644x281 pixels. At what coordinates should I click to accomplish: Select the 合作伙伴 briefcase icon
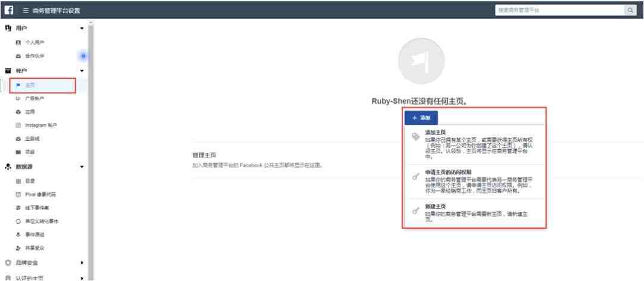18,56
